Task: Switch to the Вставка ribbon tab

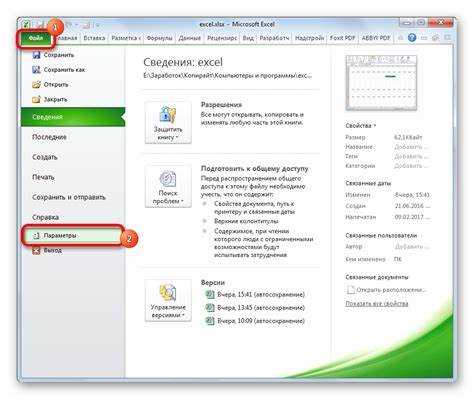Action: tap(94, 38)
